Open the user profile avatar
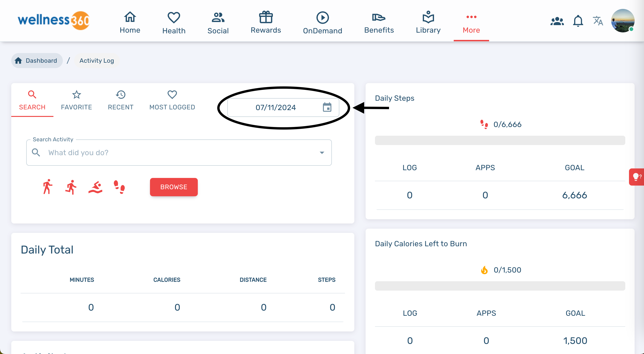644x354 pixels. click(x=622, y=20)
